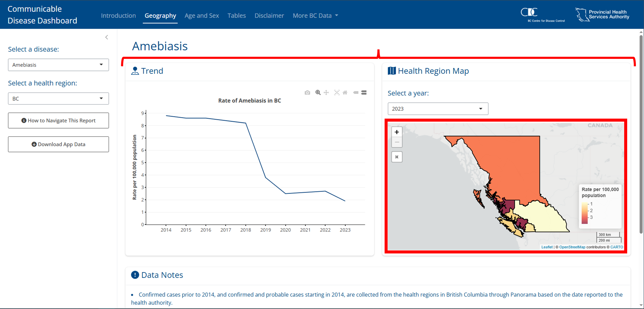Reset map view with recenter button
The image size is (644, 309).
397,157
